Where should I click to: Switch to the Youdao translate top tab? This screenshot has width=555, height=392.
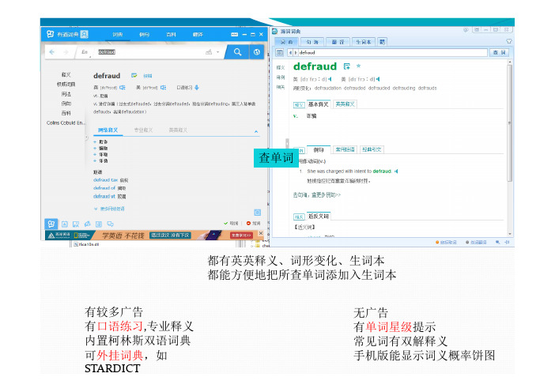[x=198, y=34]
